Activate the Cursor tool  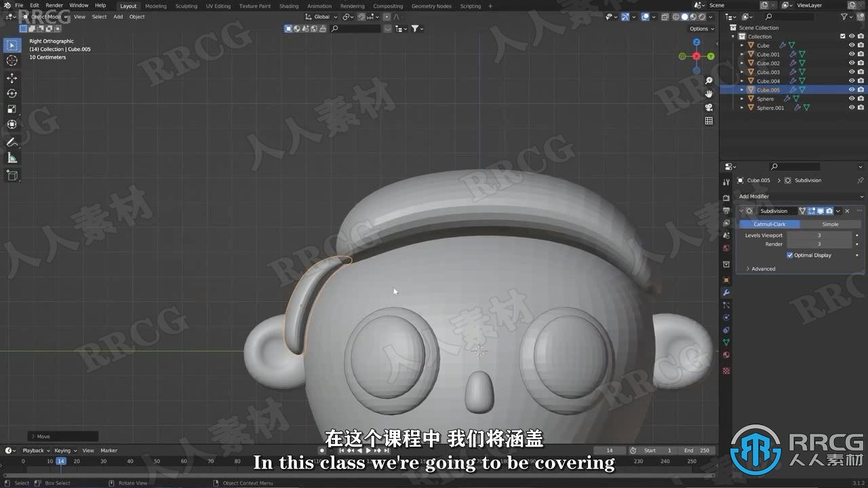12,61
